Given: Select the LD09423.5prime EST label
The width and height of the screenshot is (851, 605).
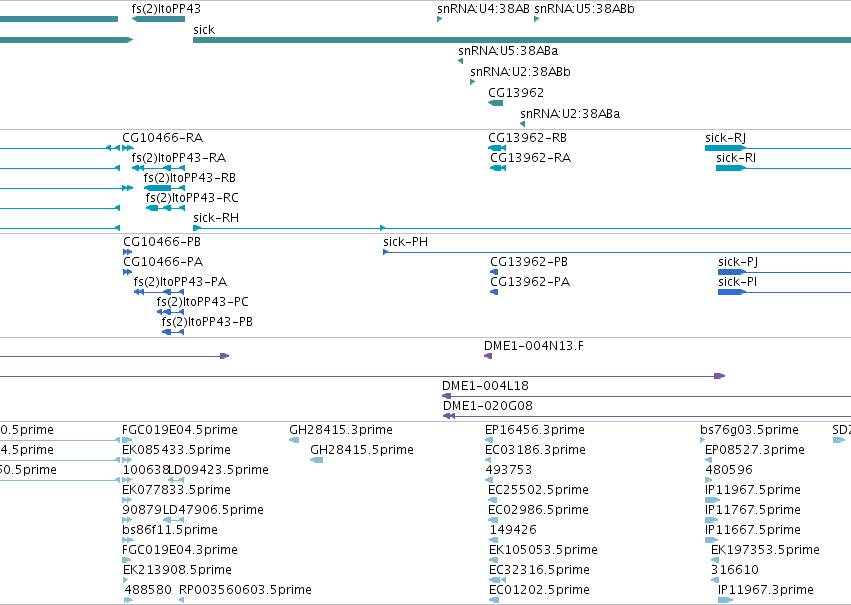Looking at the screenshot, I should coord(219,470).
